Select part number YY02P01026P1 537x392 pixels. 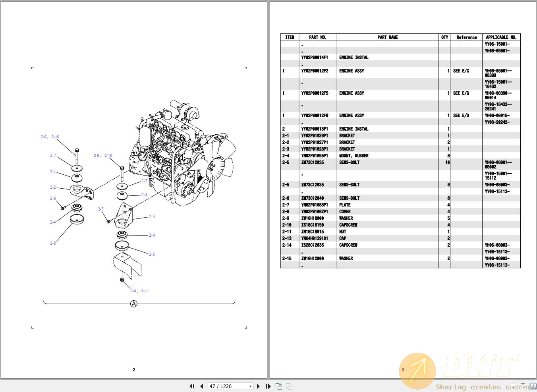(x=315, y=136)
